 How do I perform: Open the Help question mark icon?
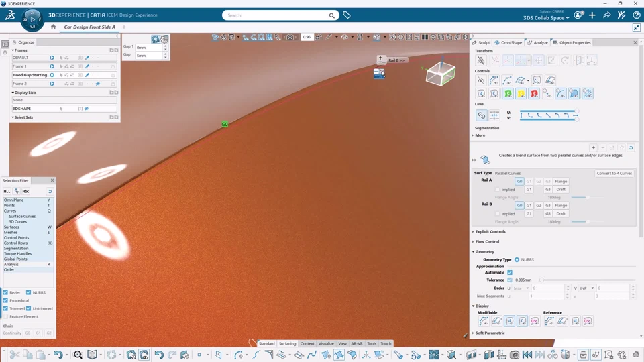point(636,15)
